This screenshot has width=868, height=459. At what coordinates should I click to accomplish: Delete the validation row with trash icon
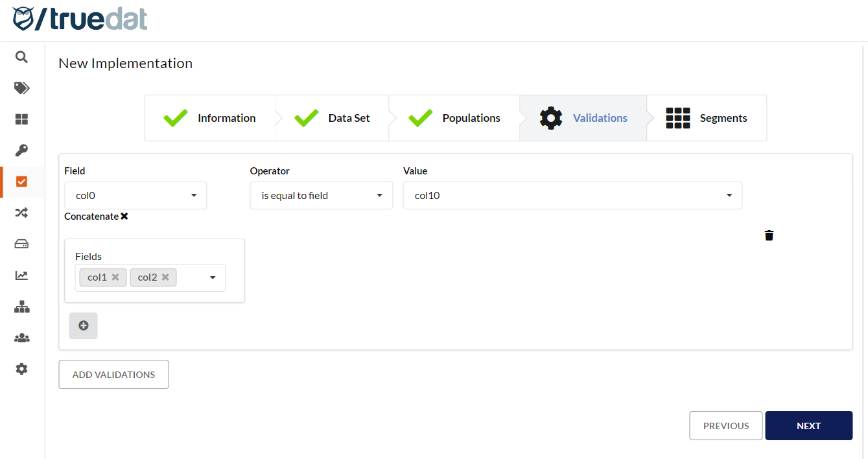click(x=769, y=235)
